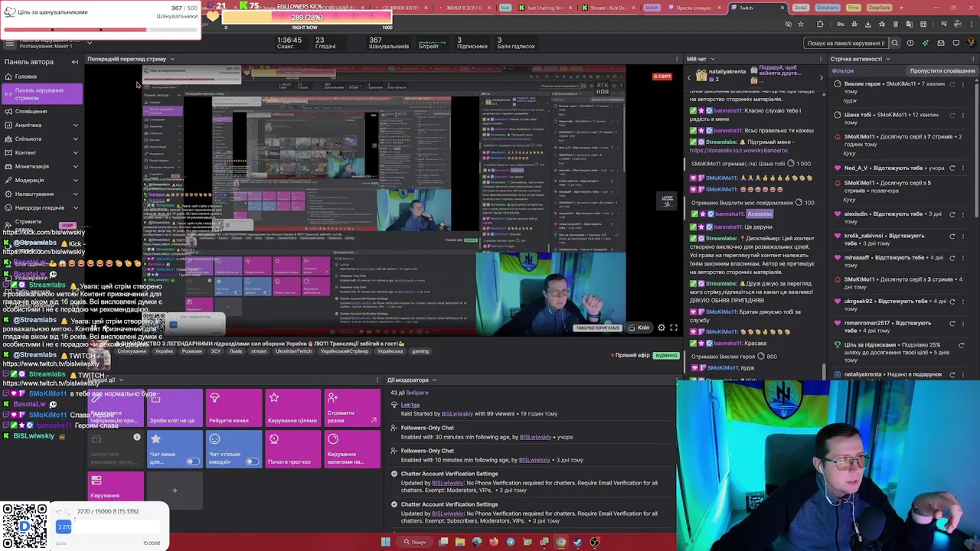Screen dimensions: 980x551
Task: Expand the DeepState tab group
Action: (879, 8)
